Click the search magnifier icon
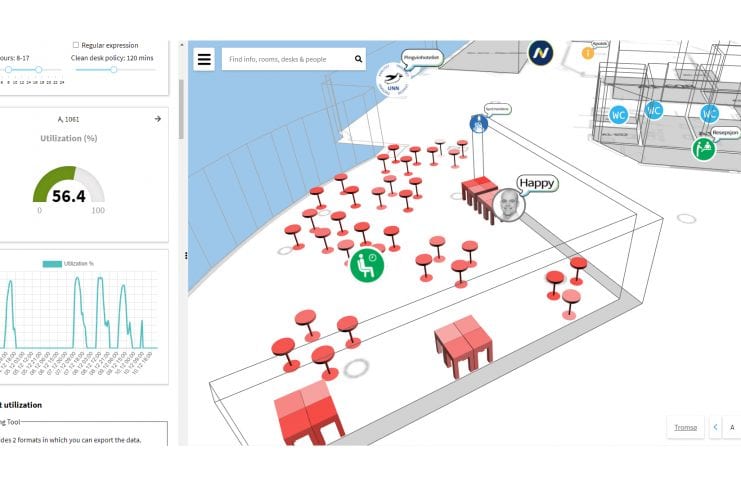The width and height of the screenshot is (741, 486). (358, 60)
